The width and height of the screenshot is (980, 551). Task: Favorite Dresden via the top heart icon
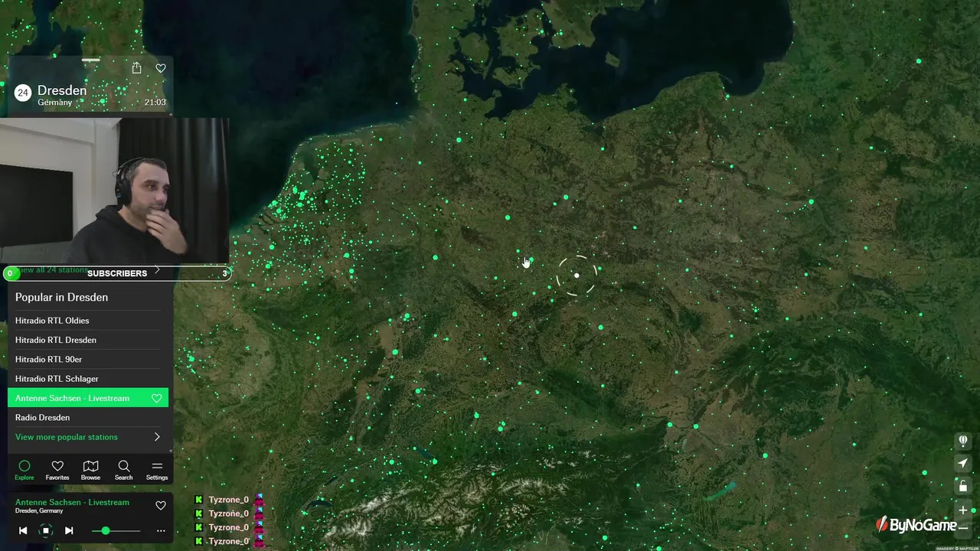point(161,68)
